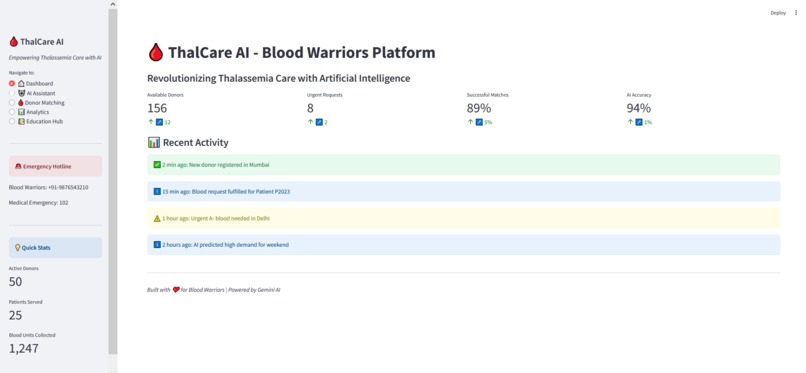Click the blood drop icon beside Donor Matching
Screen dimensions: 806x373
[x=21, y=103]
